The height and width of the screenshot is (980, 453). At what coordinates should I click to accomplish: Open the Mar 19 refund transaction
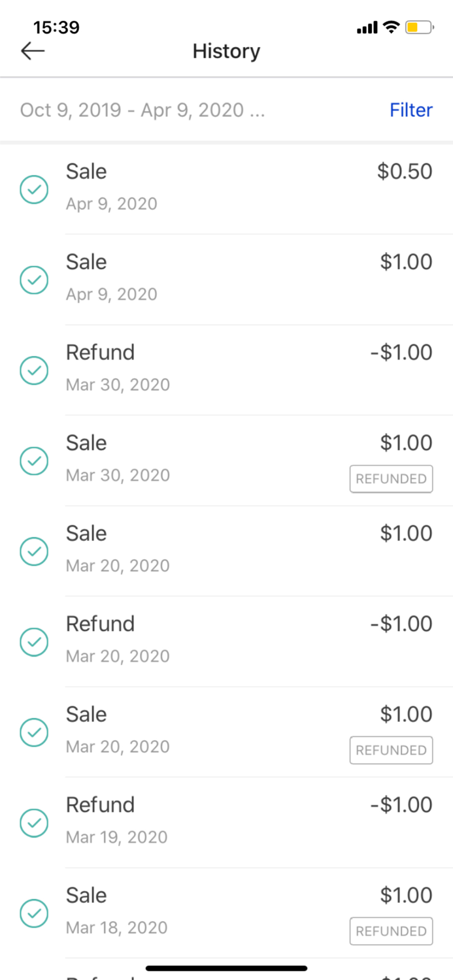point(248,821)
